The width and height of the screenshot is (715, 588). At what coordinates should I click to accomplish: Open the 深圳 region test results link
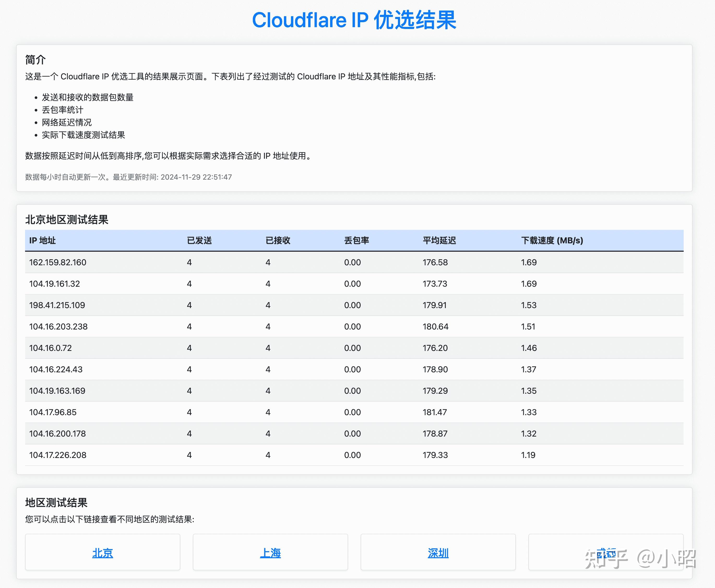click(x=438, y=552)
